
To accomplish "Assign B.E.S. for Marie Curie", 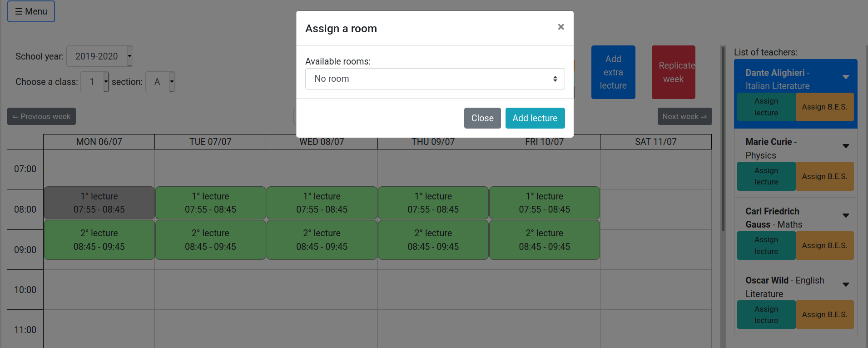I will (x=824, y=176).
